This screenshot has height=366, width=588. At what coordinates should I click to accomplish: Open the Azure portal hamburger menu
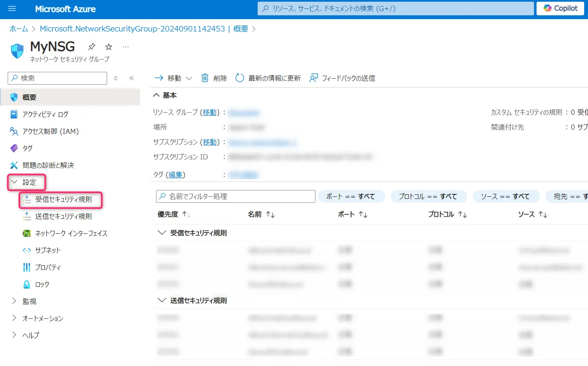tap(11, 9)
